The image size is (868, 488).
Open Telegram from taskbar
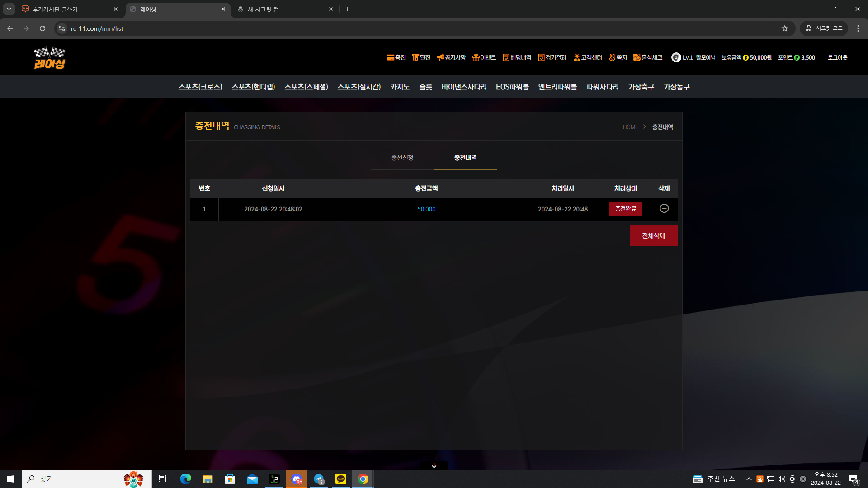click(319, 479)
